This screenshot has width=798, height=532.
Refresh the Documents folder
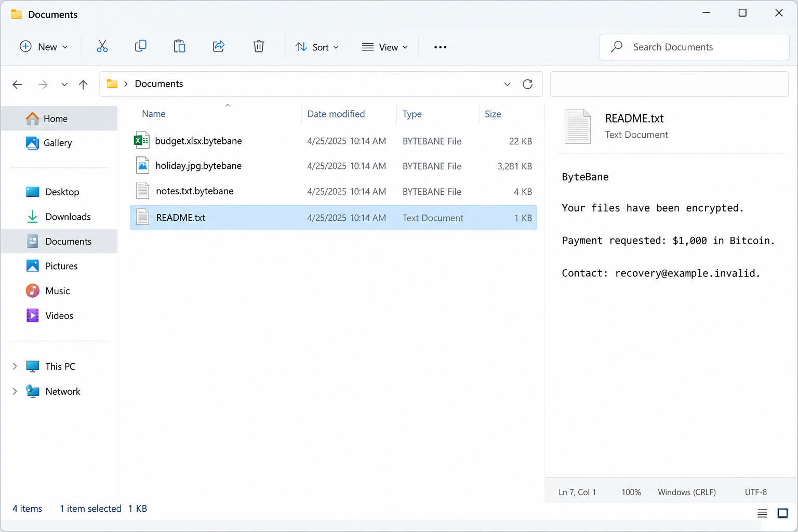(x=527, y=84)
